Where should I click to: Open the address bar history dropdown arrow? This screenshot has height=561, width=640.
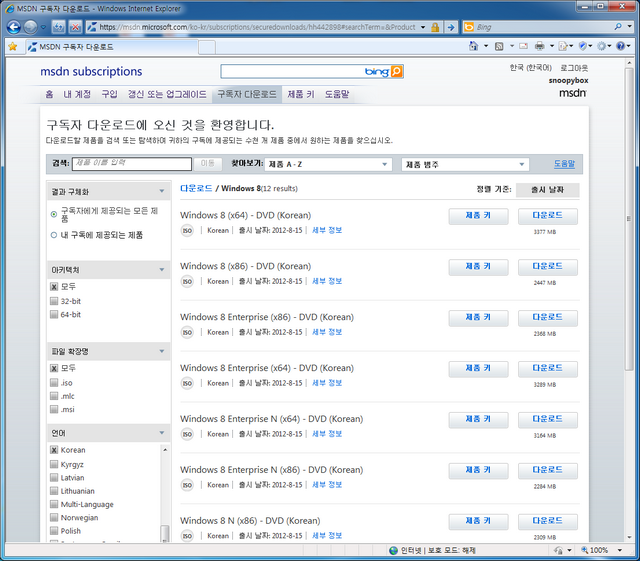click(423, 27)
